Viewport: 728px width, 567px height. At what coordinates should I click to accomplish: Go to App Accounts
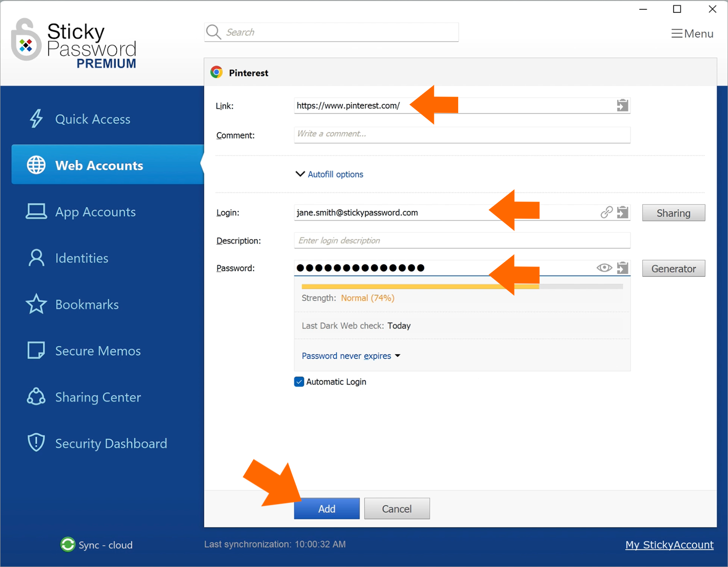click(x=95, y=212)
